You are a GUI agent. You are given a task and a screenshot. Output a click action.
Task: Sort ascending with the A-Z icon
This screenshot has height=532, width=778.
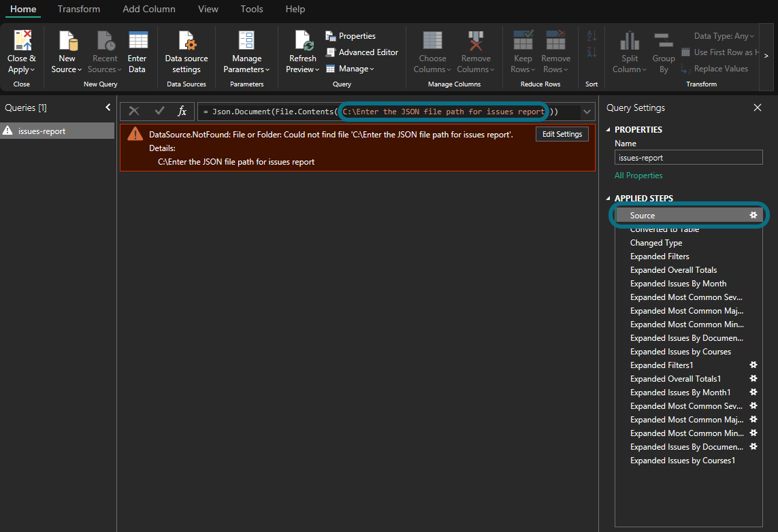click(591, 35)
